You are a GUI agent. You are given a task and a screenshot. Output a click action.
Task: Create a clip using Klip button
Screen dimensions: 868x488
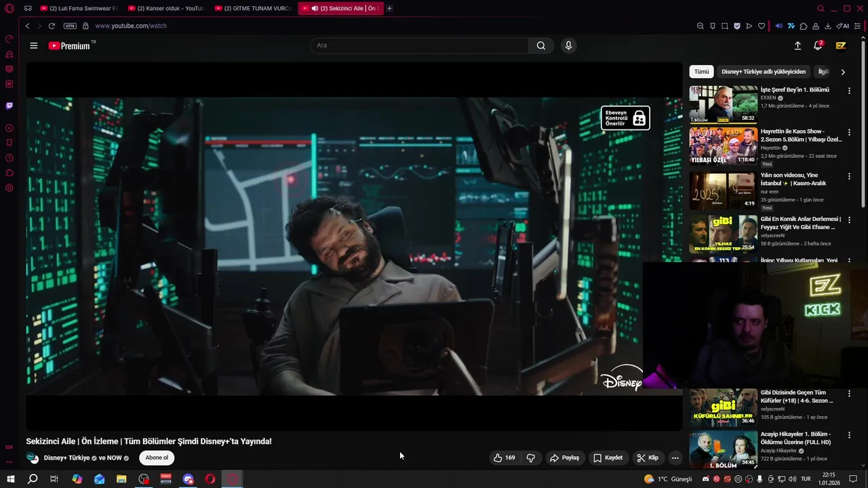pos(648,457)
